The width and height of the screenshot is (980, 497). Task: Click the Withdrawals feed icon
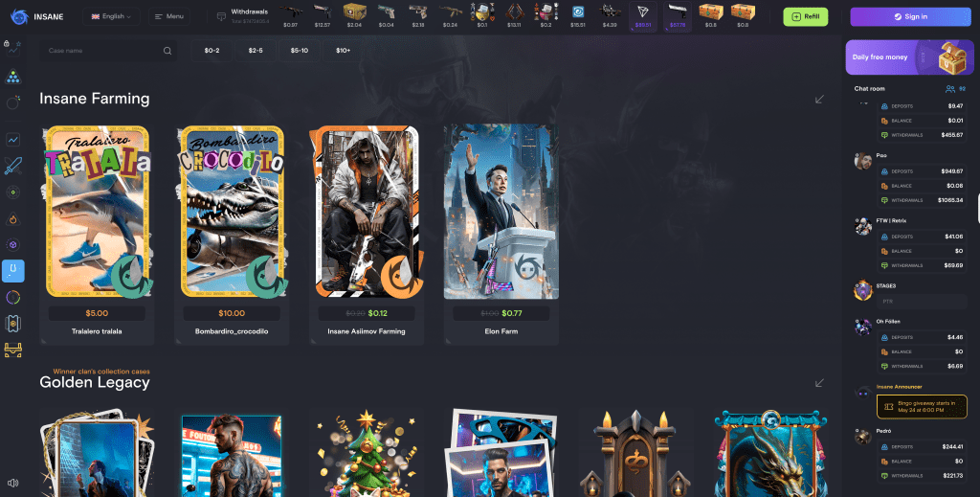coord(221,16)
